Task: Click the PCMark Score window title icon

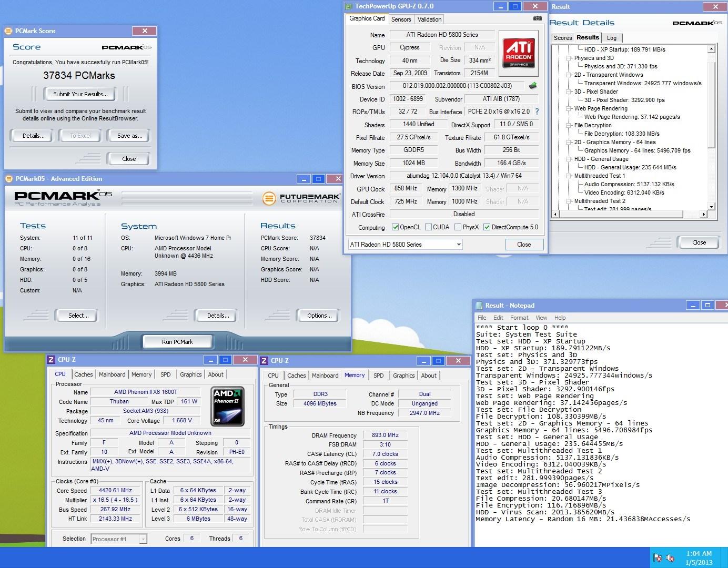Action: point(8,31)
